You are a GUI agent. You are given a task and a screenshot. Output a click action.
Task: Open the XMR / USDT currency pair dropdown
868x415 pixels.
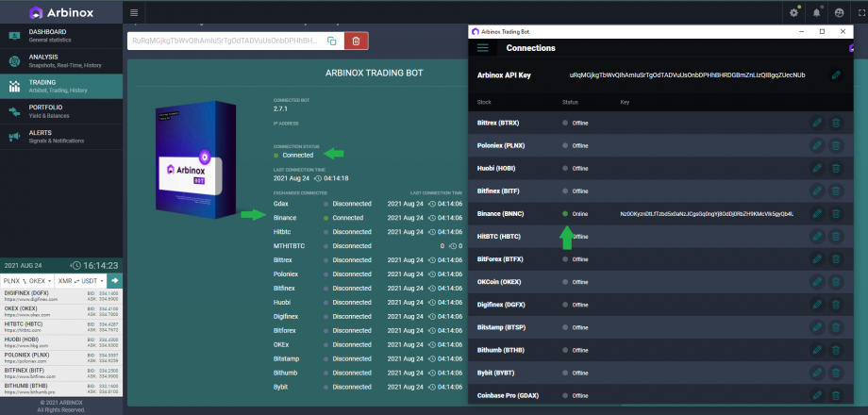(x=81, y=281)
